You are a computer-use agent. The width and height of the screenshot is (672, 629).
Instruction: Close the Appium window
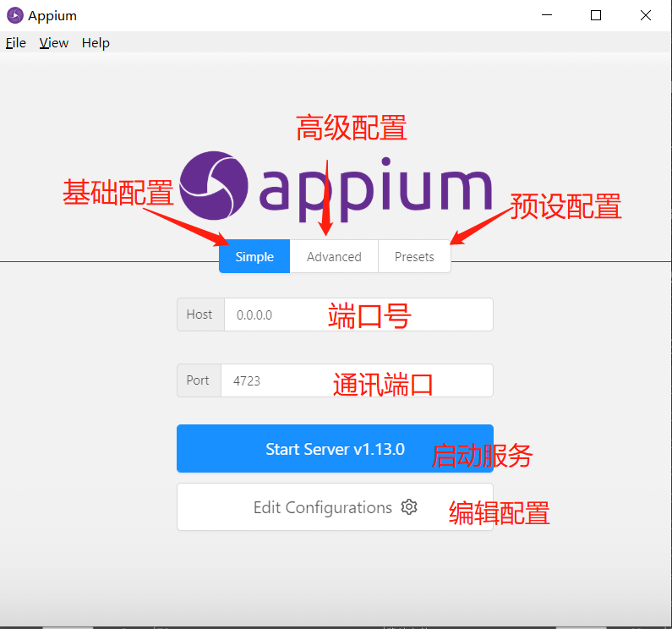point(646,15)
